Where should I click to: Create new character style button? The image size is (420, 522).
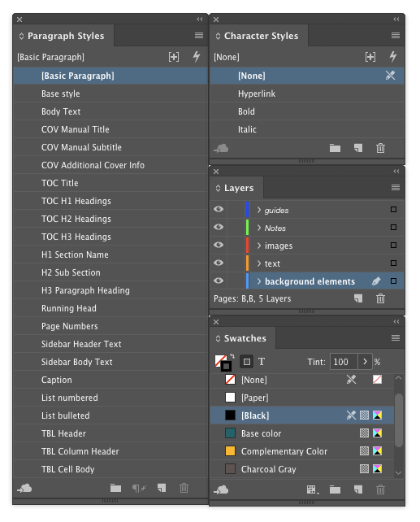click(x=358, y=148)
